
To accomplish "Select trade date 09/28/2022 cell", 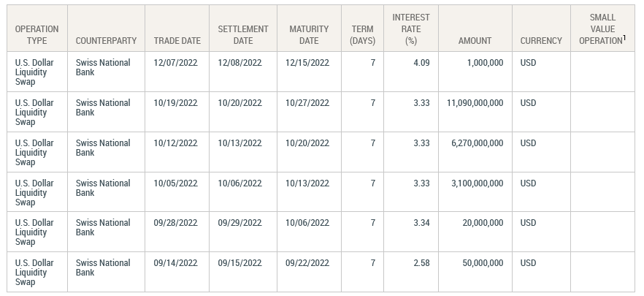I will (x=177, y=232).
